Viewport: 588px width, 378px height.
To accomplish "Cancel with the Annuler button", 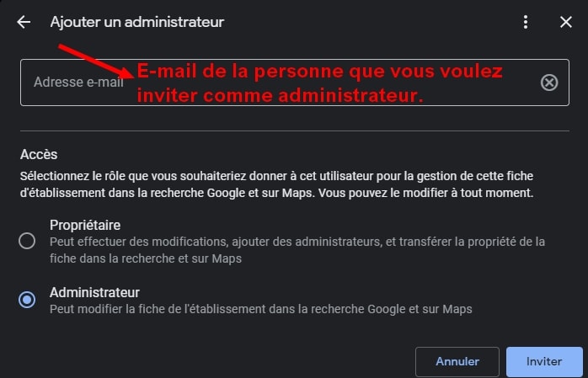I will [457, 361].
